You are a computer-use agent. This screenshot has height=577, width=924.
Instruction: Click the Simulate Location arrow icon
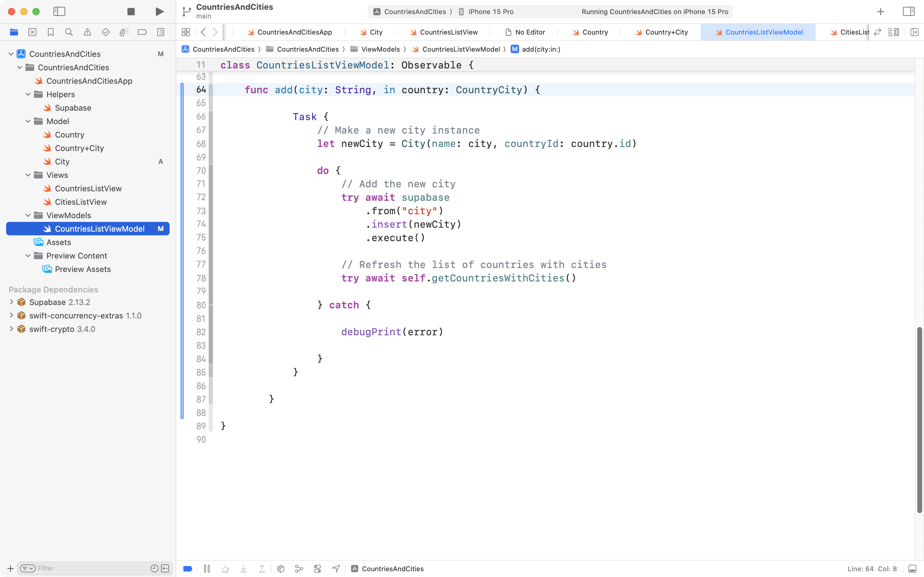336,569
